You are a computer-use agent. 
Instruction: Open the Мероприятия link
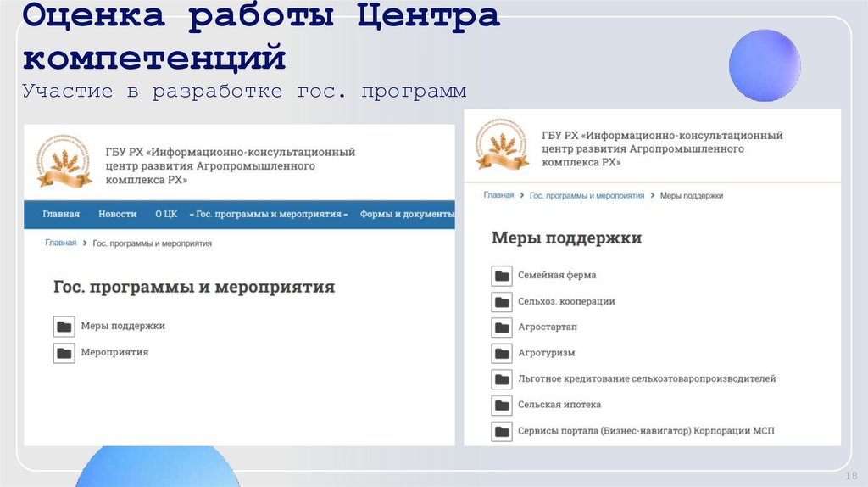pos(114,352)
